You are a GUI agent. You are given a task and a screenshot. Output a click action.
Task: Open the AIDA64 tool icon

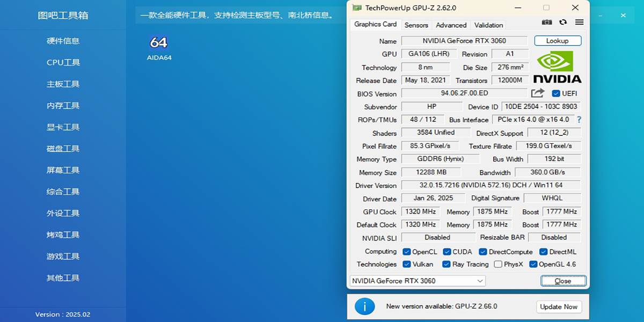[x=159, y=43]
